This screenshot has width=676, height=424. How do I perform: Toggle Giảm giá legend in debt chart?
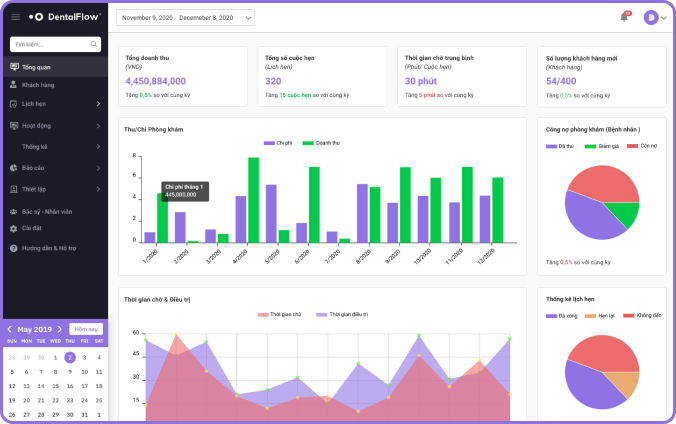point(601,146)
